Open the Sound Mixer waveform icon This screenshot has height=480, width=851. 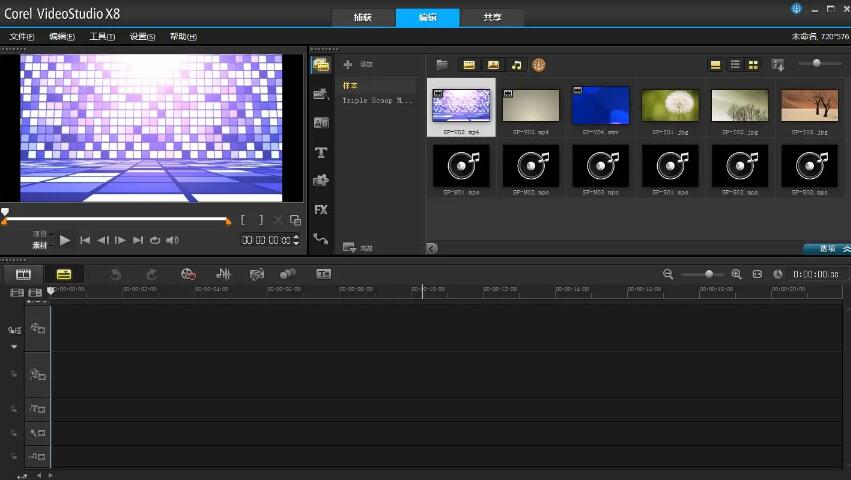pyautogui.click(x=224, y=274)
